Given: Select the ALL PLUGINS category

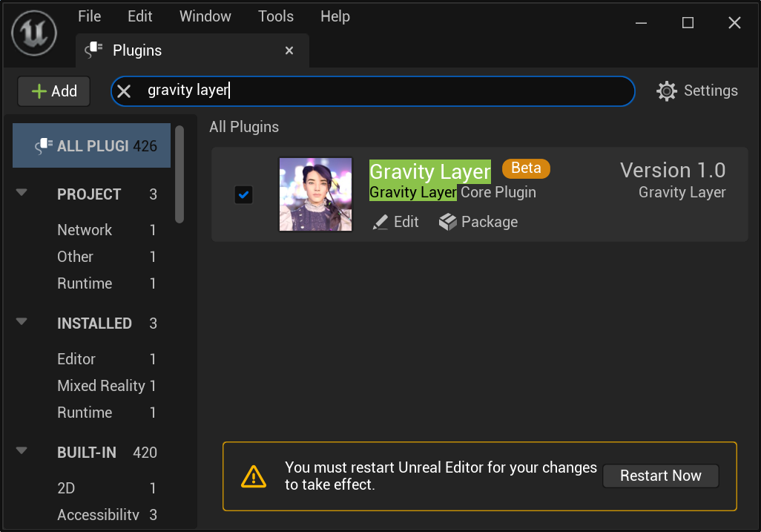Looking at the screenshot, I should point(91,145).
